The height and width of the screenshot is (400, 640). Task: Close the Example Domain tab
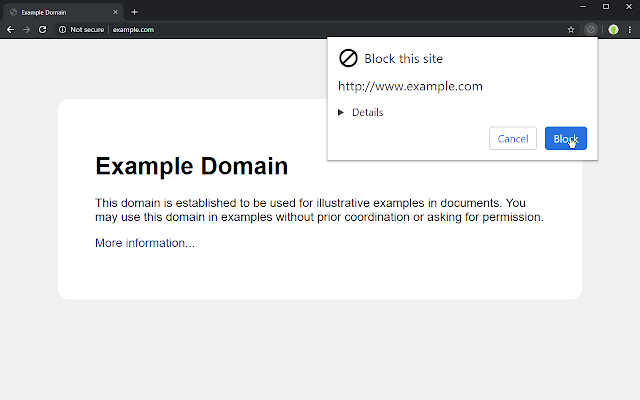click(115, 12)
